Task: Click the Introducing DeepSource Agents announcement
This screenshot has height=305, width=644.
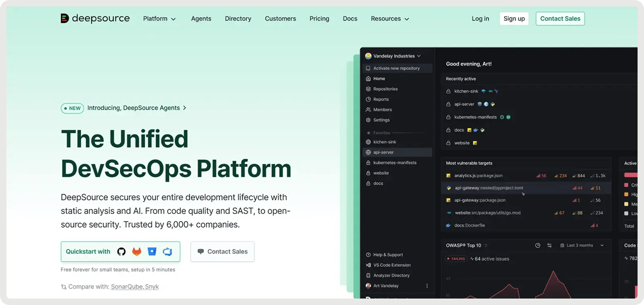Action: (133, 108)
